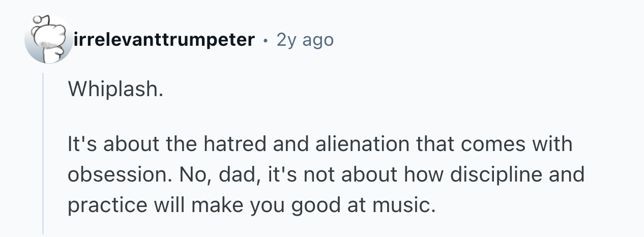Screen dimensions: 644x237
Task: Collapse the comment using the vertical thread line
Action: point(43,153)
